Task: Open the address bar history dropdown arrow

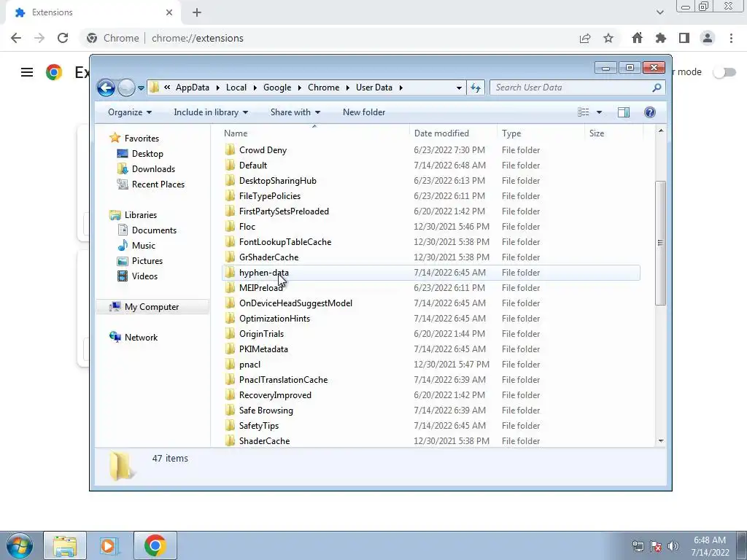Action: [x=459, y=87]
